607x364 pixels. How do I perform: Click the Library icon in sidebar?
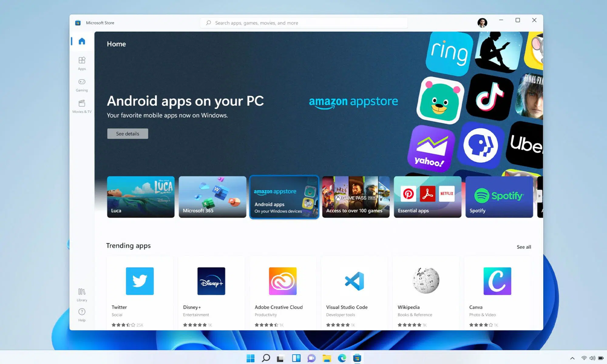point(82,294)
